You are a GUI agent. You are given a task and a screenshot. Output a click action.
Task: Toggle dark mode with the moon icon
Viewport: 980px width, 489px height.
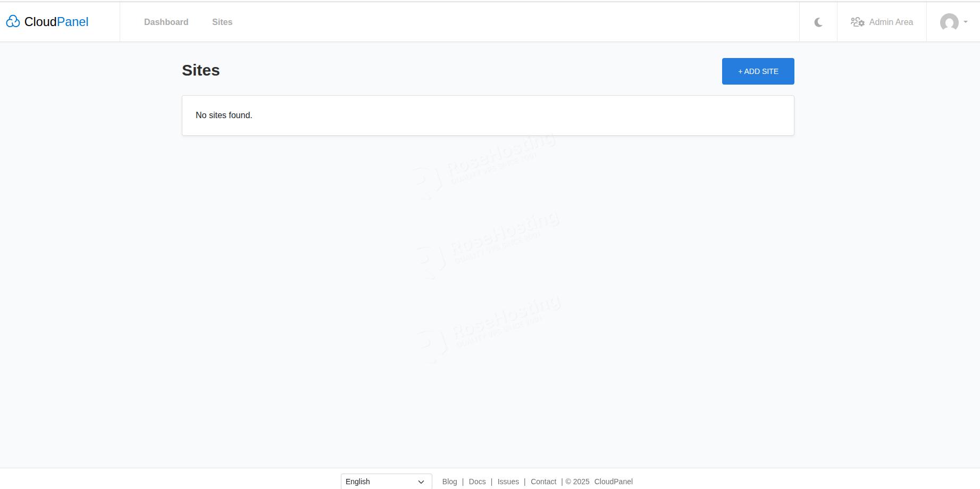pos(818,22)
